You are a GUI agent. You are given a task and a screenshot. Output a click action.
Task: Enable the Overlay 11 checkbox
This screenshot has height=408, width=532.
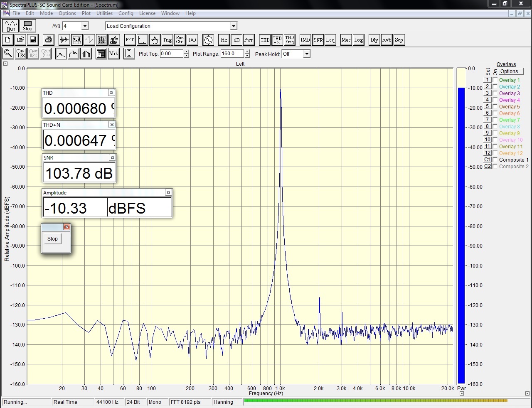tap(495, 147)
